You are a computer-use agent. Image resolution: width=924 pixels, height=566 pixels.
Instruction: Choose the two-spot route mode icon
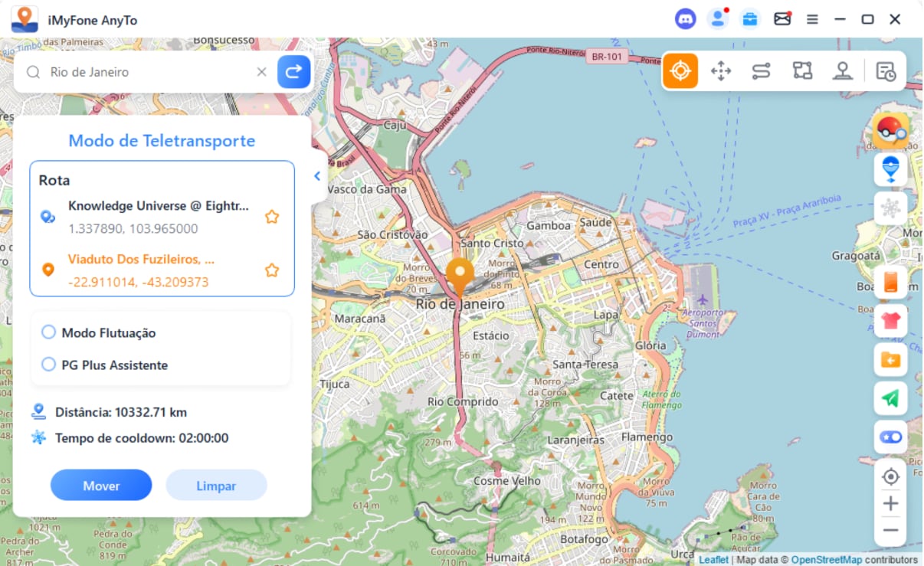(x=761, y=71)
